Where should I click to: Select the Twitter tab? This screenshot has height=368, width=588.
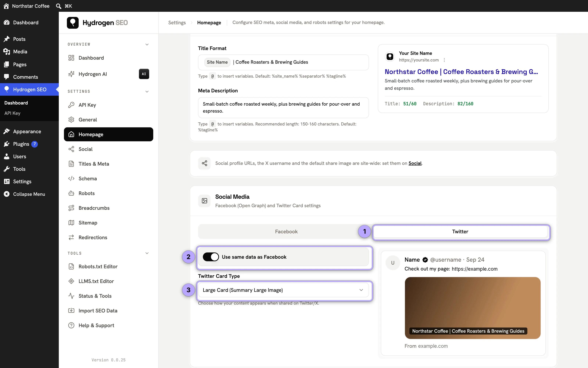[x=460, y=232]
